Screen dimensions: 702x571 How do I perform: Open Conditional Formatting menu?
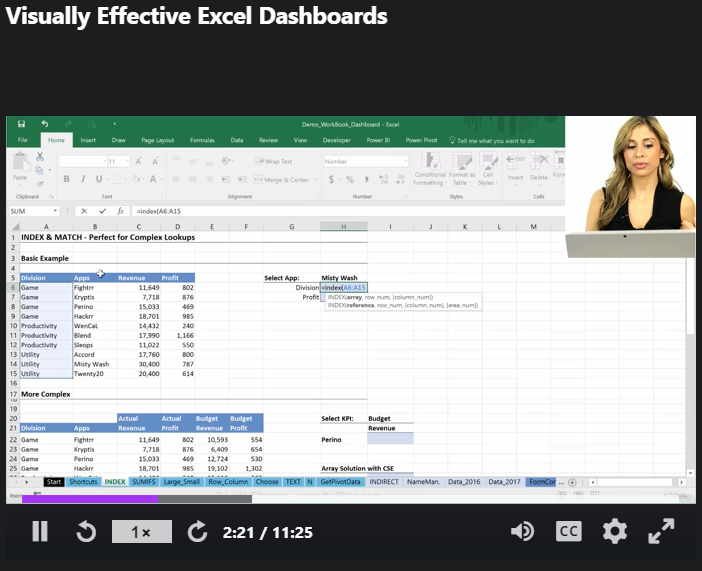(430, 169)
